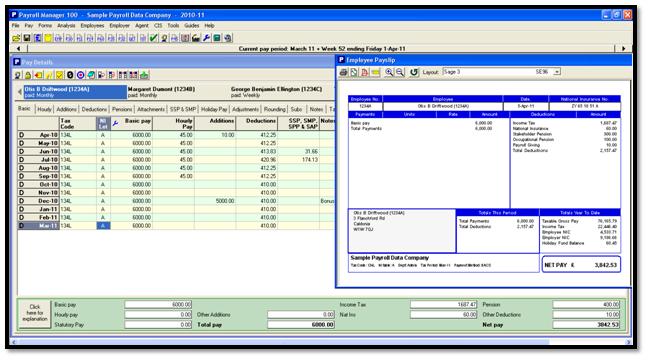Open the Employer menu
The image size is (648, 360).
[x=119, y=26]
